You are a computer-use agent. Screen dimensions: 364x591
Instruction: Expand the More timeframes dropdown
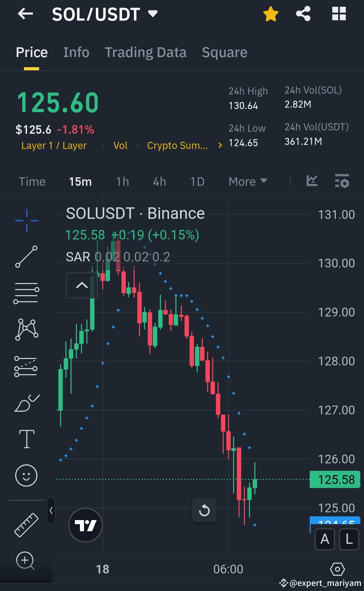coord(247,181)
